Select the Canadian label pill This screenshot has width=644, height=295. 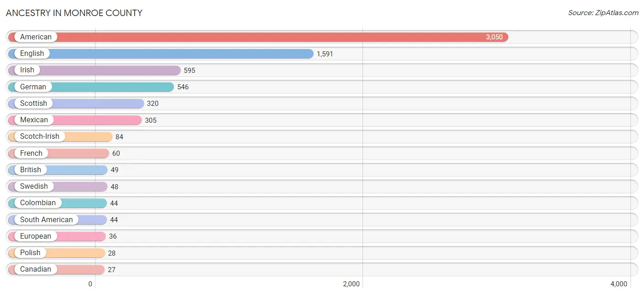[x=36, y=269]
